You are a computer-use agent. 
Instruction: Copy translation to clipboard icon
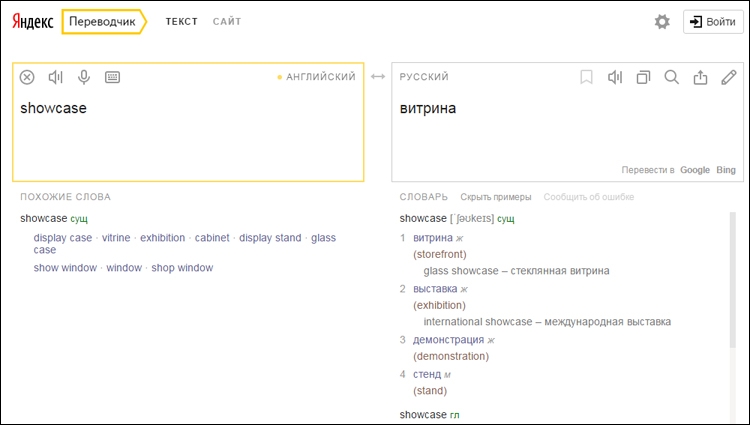click(643, 77)
